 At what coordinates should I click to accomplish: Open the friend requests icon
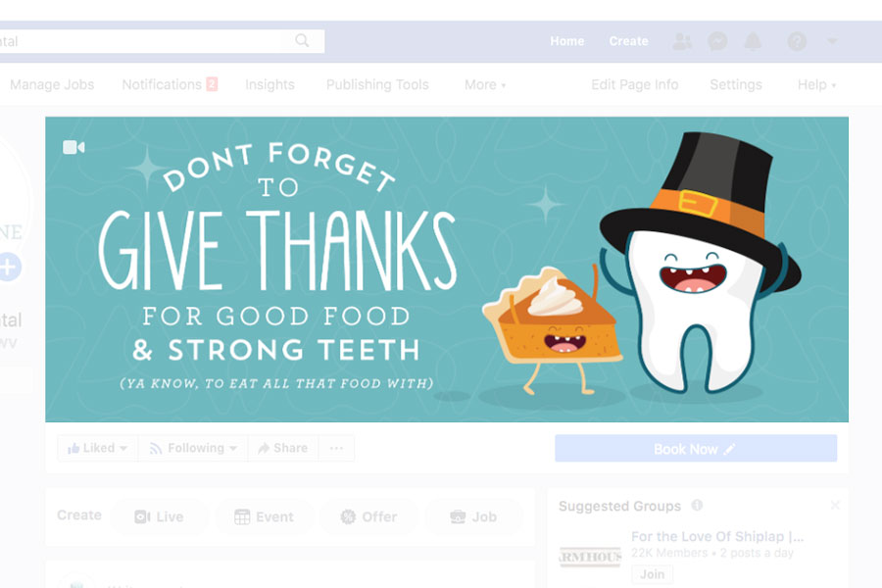pyautogui.click(x=682, y=41)
